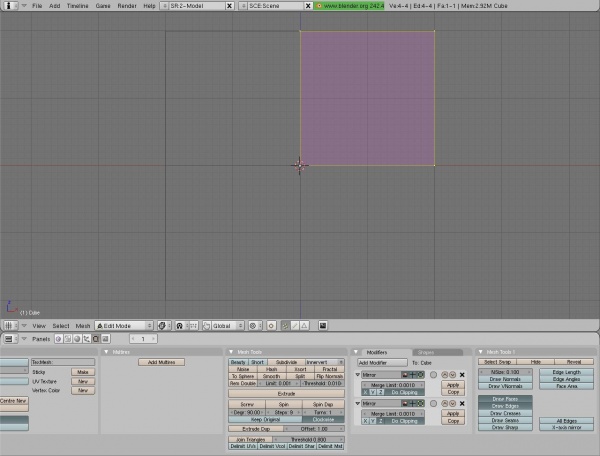Viewport: 600px width, 456px height.
Task: Toggle cage circle on first Mirror modifier
Action: (433, 375)
